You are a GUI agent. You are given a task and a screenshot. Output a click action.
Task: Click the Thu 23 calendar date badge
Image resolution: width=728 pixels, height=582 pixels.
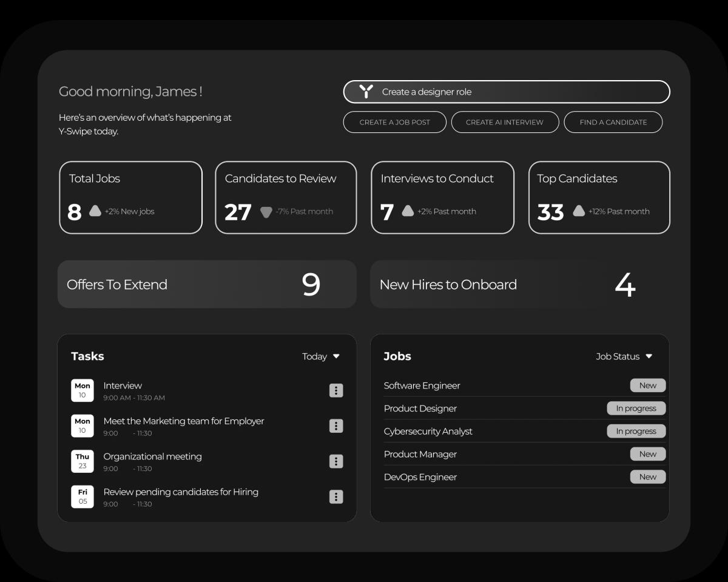click(83, 461)
